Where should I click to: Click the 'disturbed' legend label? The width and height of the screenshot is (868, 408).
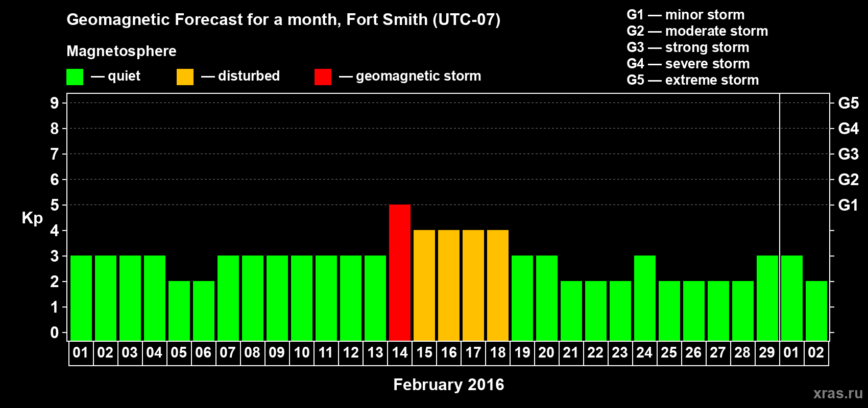(x=249, y=76)
